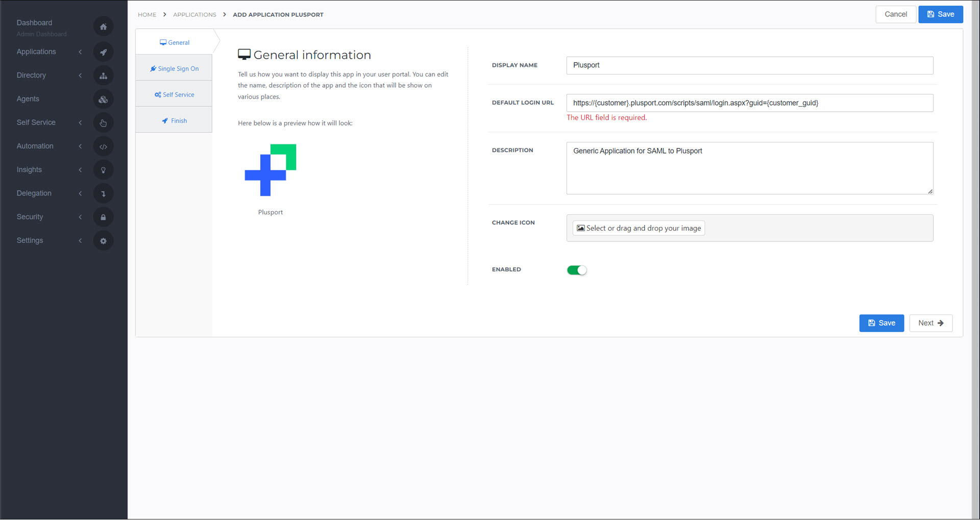980x520 pixels.
Task: Click the 'ADD APPLICATION PLUSPORT' breadcrumb text
Action: [x=278, y=15]
